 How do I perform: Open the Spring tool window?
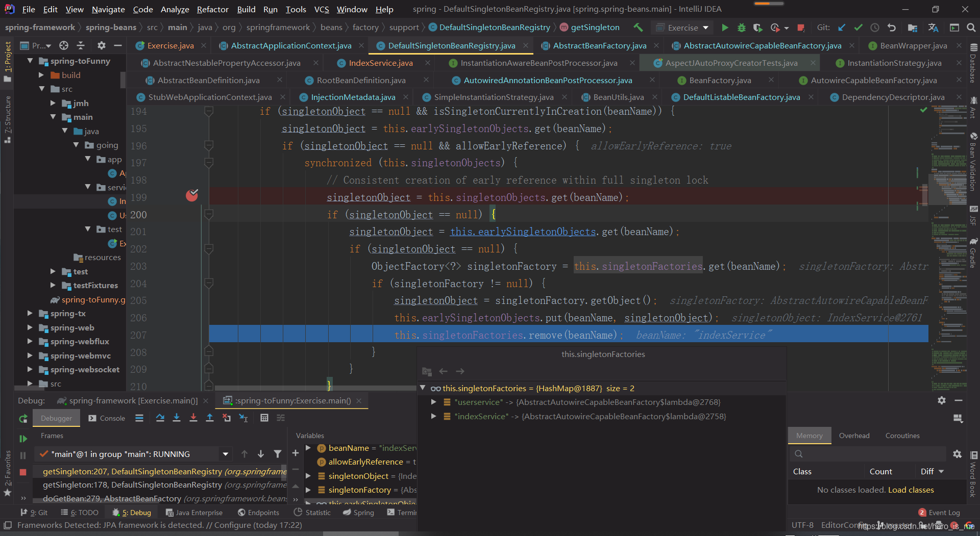pos(359,513)
